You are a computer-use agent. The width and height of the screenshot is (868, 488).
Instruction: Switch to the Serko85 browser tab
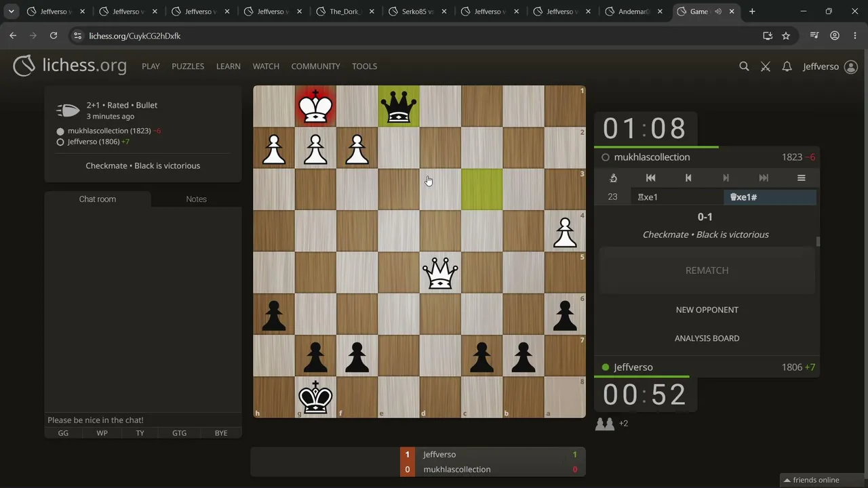(x=418, y=12)
